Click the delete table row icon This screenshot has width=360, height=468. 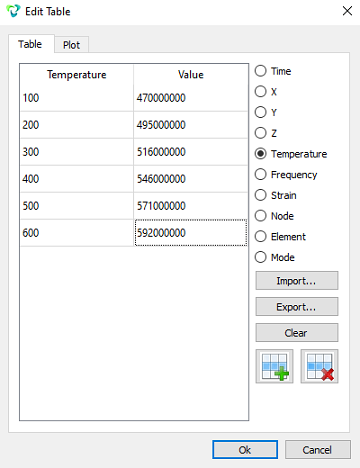coord(319,366)
